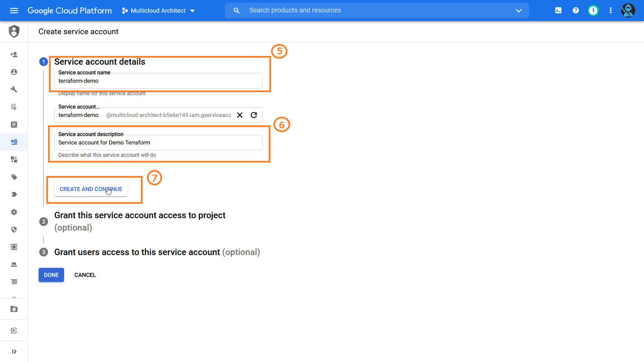The image size is (644, 362).
Task: Open the Multicloud Architect project dropdown
Action: (158, 11)
